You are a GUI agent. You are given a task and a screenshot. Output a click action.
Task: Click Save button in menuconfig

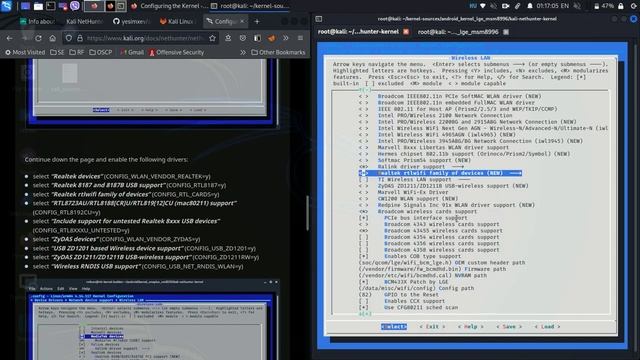click(509, 327)
